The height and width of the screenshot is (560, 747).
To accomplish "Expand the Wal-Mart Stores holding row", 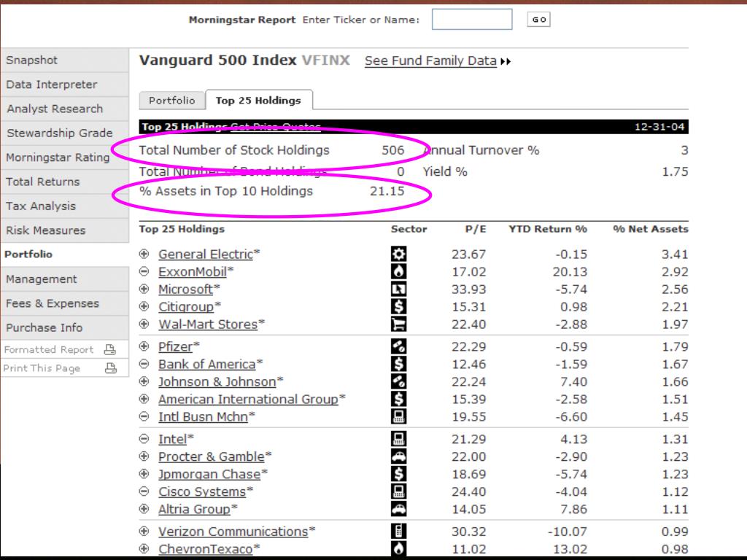I will pyautogui.click(x=144, y=324).
